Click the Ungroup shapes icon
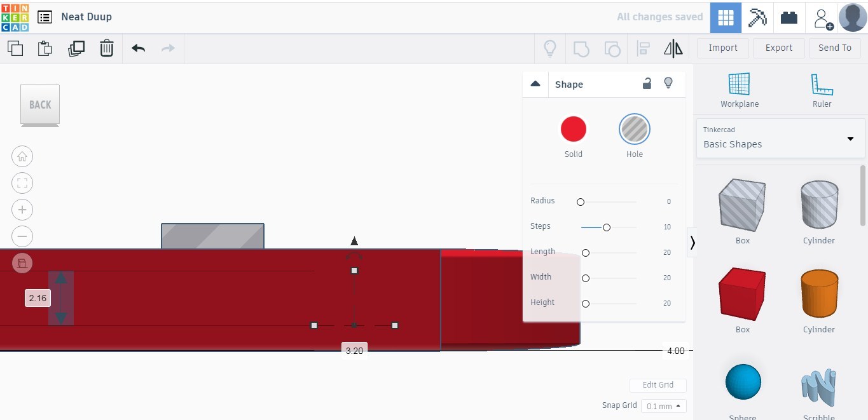The width and height of the screenshot is (868, 420). click(x=612, y=48)
